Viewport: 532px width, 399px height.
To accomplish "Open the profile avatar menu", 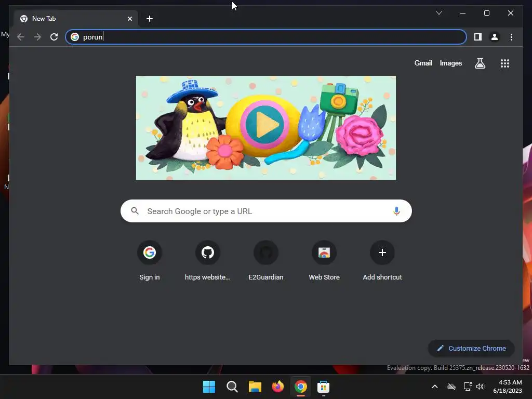I will point(495,37).
